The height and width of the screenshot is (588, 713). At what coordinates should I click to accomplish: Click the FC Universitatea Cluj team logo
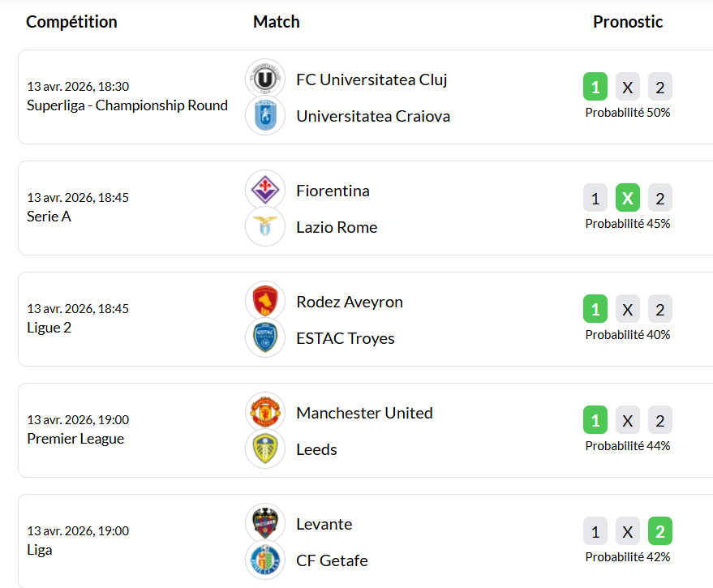coord(264,79)
